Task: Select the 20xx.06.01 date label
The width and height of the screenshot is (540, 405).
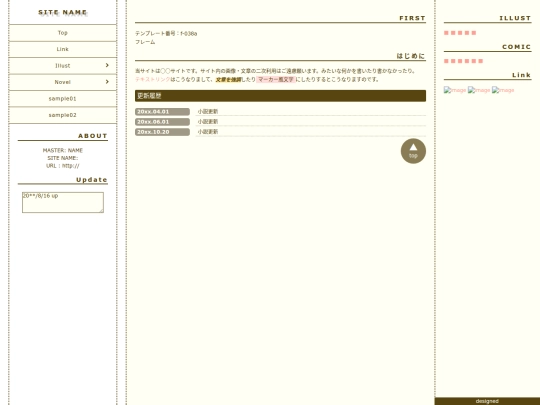Action: 162,122
